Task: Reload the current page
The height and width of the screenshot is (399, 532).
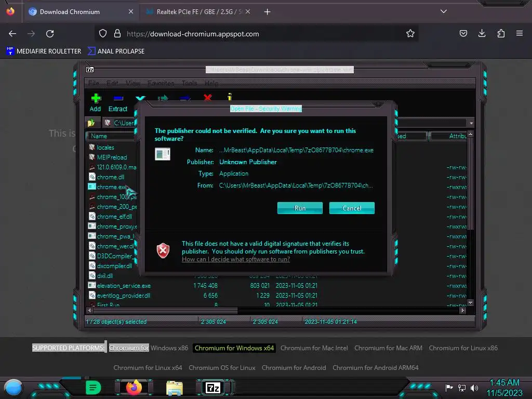Action: point(50,34)
